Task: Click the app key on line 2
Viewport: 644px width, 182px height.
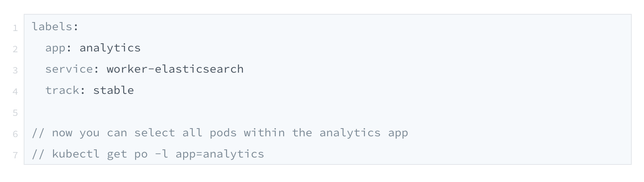Action: pos(56,49)
